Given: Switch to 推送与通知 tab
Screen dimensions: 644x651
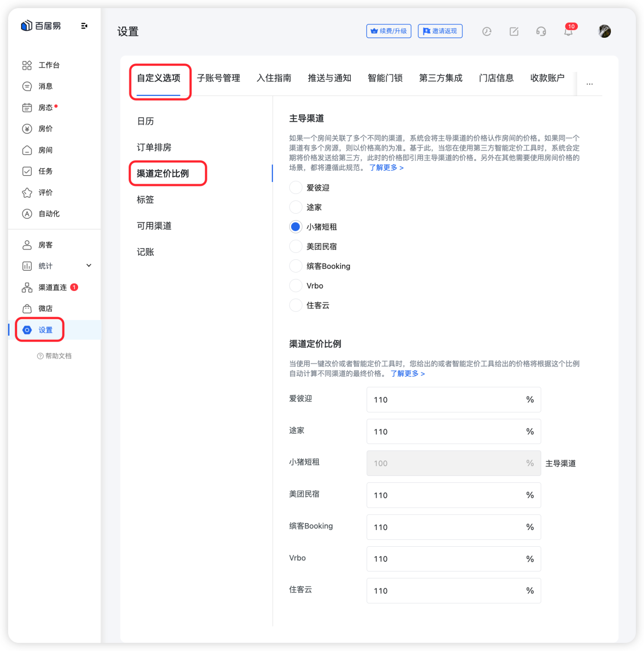Looking at the screenshot, I should click(x=330, y=78).
